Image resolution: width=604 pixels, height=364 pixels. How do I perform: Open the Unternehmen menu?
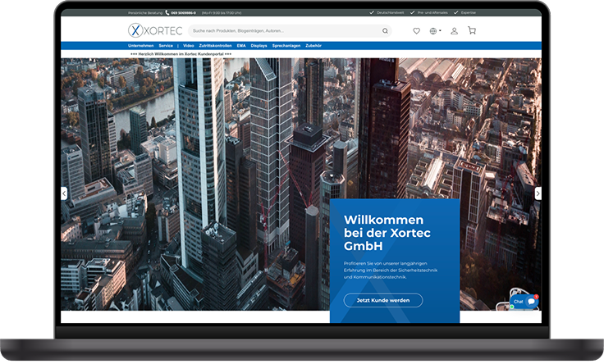click(x=141, y=46)
